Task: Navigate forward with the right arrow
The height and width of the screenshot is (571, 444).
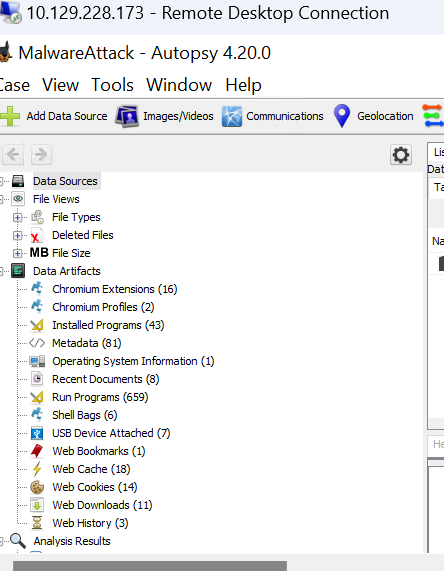Action: pos(41,154)
